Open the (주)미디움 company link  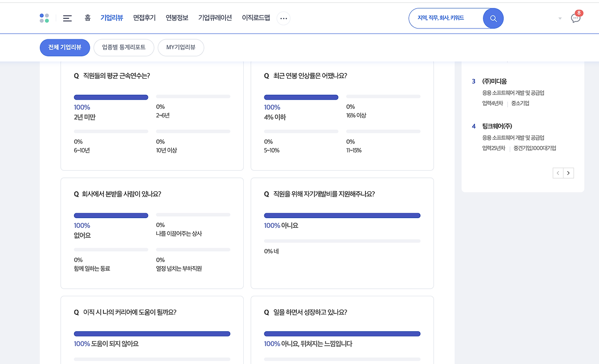(x=494, y=81)
